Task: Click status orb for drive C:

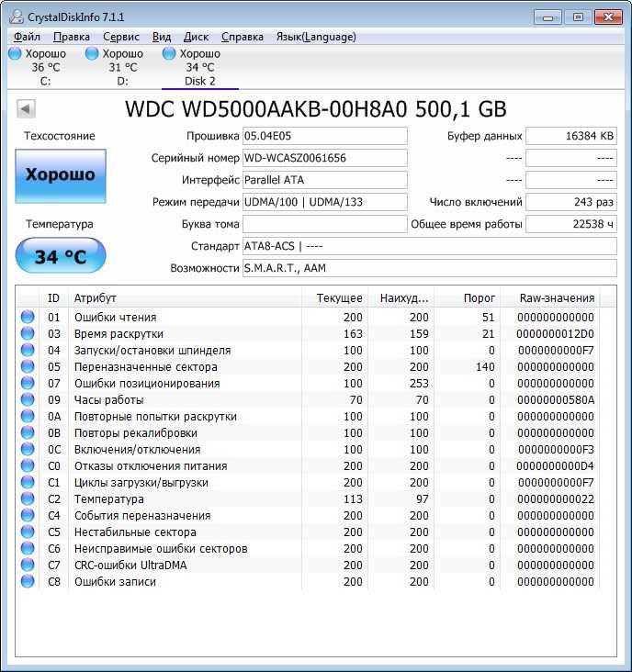Action: [x=15, y=53]
